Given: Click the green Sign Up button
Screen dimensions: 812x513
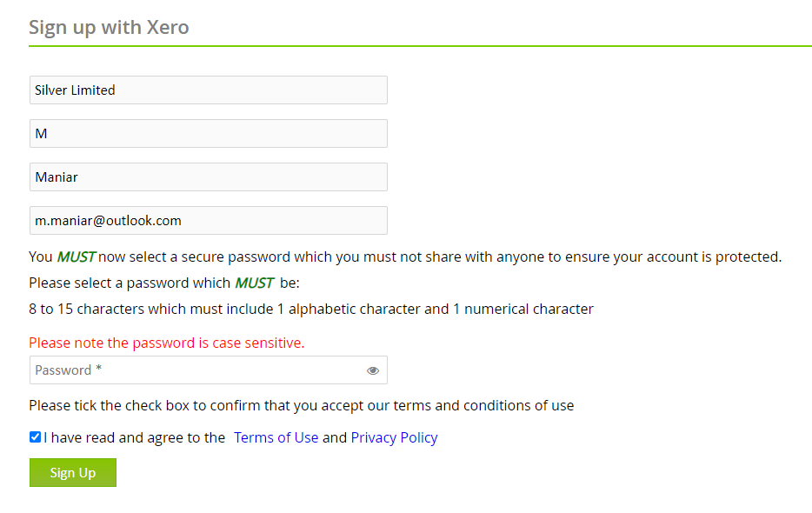Looking at the screenshot, I should pos(73,473).
